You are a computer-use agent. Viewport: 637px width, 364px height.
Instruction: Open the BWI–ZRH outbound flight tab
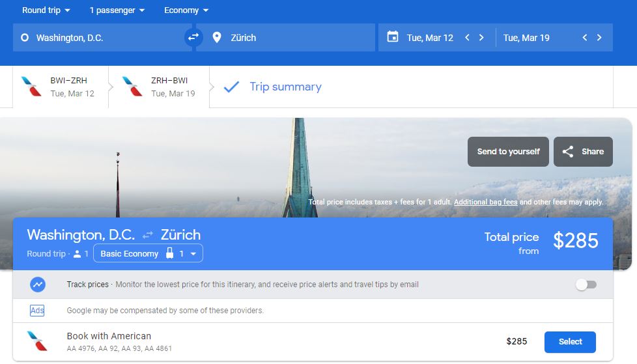click(x=61, y=87)
